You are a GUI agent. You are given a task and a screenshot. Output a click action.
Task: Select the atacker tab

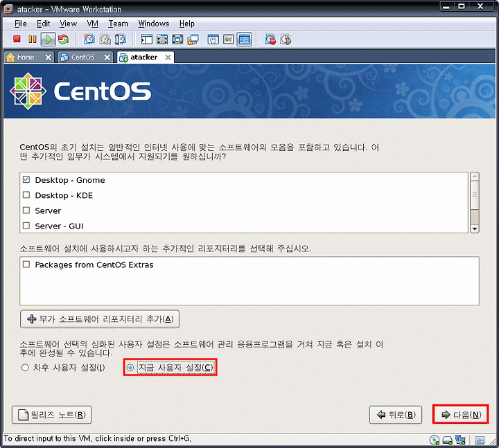point(144,57)
